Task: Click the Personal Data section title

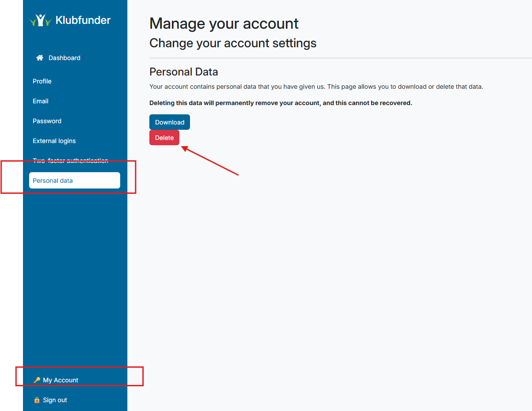Action: (x=184, y=72)
